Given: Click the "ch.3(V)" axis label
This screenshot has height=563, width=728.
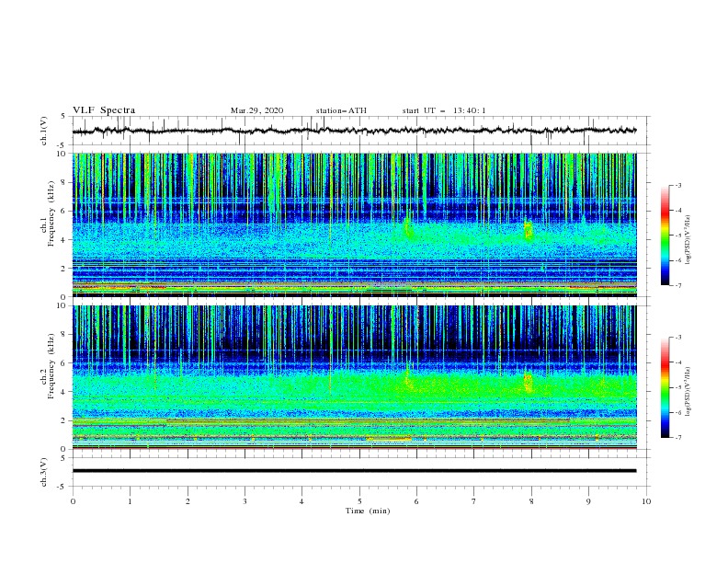Looking at the screenshot, I should click(x=44, y=472).
